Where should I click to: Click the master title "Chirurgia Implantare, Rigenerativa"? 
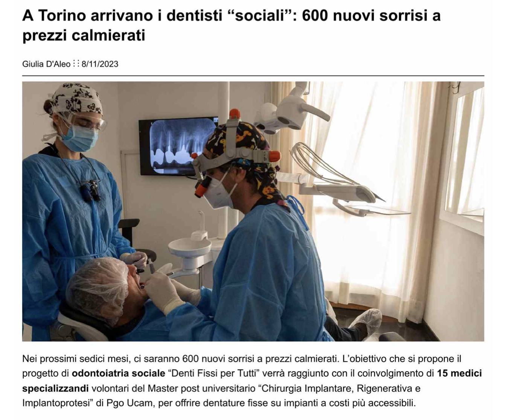click(x=334, y=388)
